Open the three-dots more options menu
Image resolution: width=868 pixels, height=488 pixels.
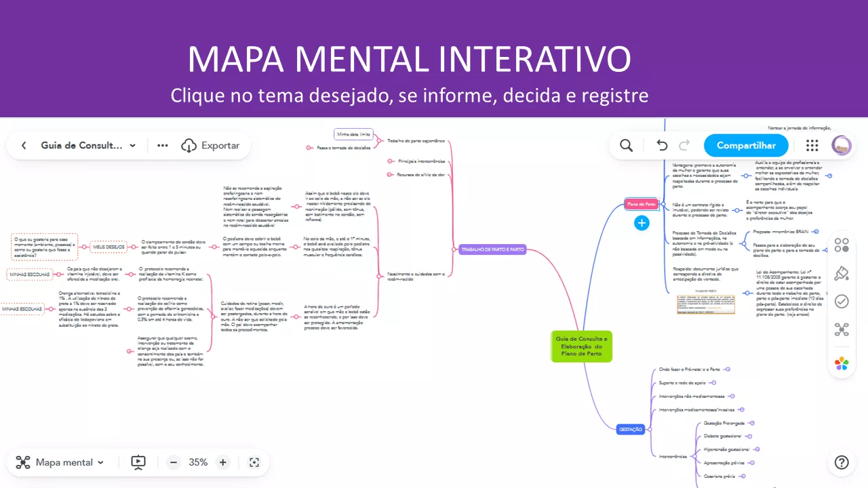(163, 146)
